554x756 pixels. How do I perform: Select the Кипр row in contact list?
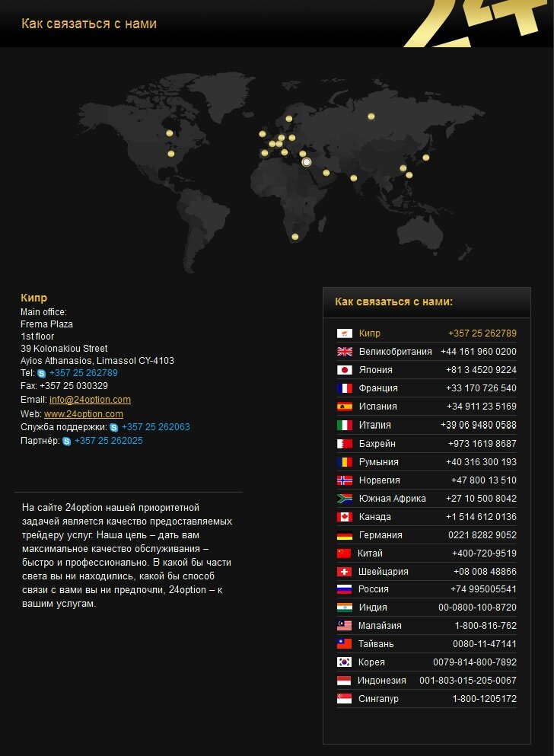[x=426, y=333]
